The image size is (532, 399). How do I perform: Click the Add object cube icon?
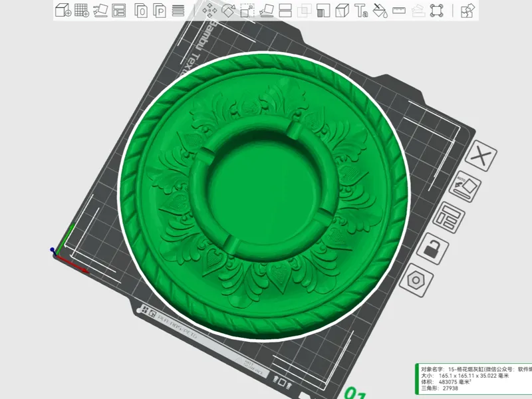(x=63, y=10)
